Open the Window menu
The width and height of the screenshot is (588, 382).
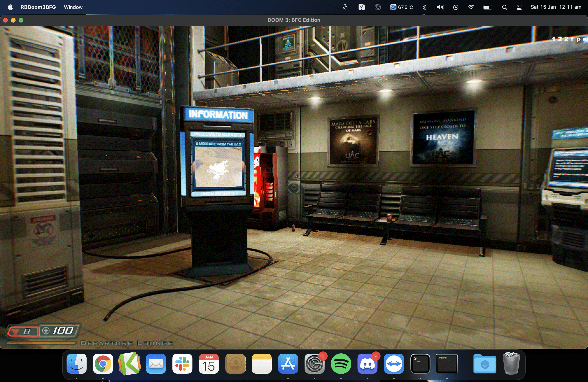(73, 7)
